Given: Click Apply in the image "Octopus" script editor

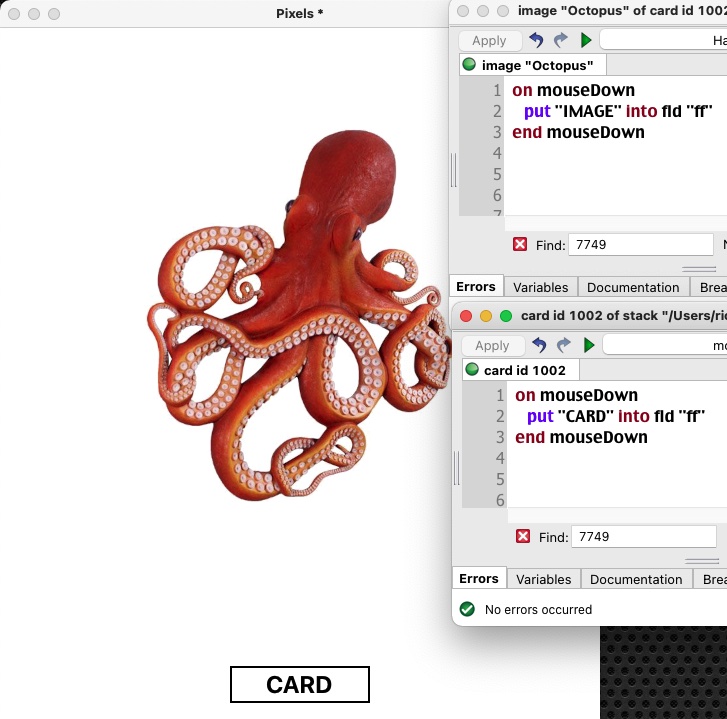Looking at the screenshot, I should 489,41.
